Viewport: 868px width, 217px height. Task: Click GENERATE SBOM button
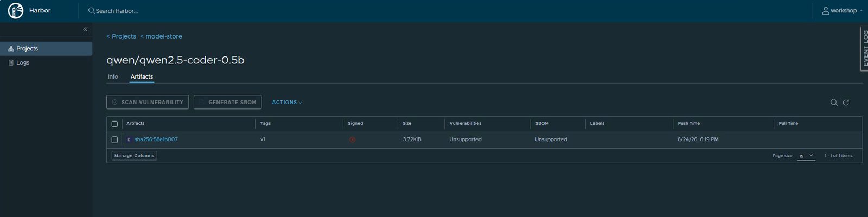pyautogui.click(x=227, y=102)
